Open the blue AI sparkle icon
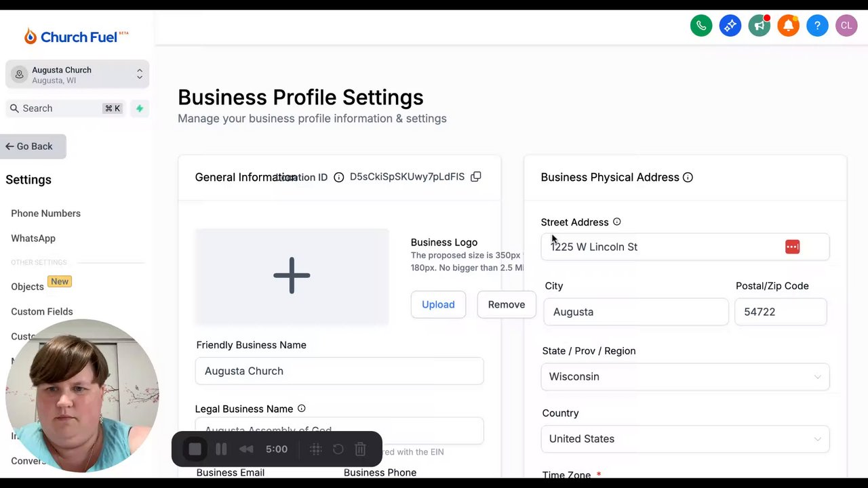The height and width of the screenshot is (488, 868). point(730,26)
